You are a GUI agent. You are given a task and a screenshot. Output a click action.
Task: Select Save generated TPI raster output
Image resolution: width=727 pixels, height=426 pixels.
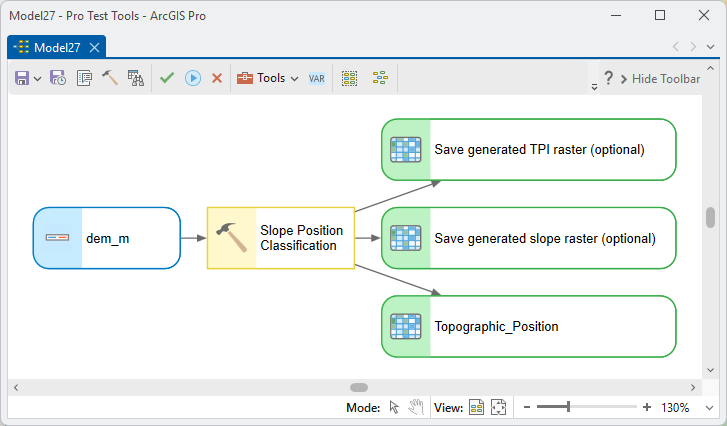[529, 150]
